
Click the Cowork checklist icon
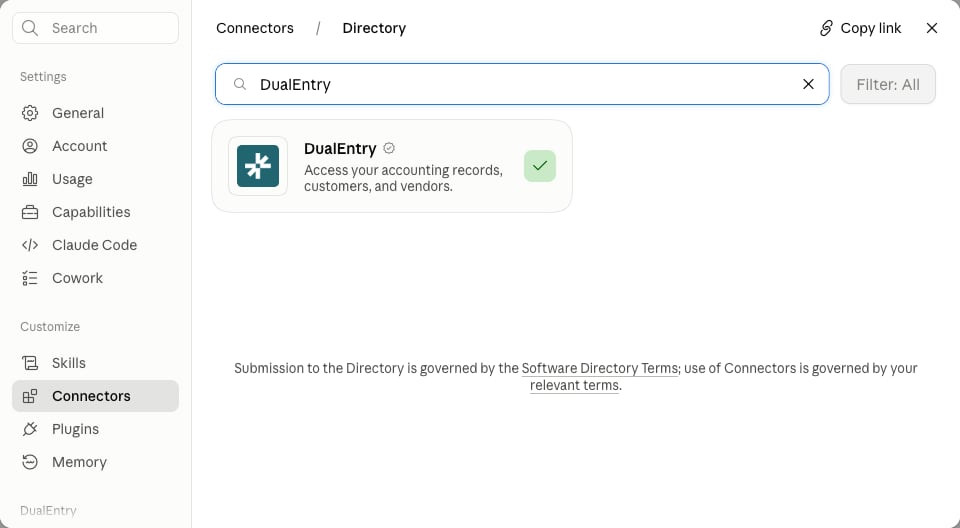[x=29, y=278]
